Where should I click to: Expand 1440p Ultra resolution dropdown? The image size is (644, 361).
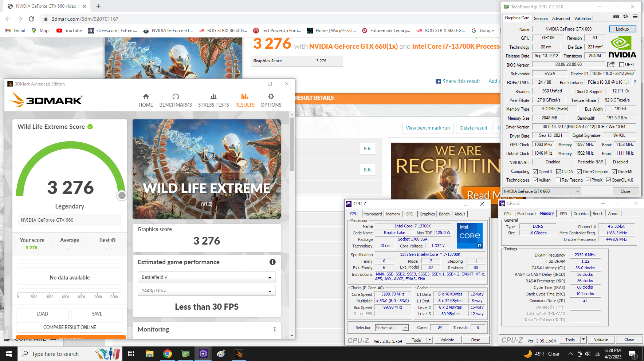(x=207, y=290)
